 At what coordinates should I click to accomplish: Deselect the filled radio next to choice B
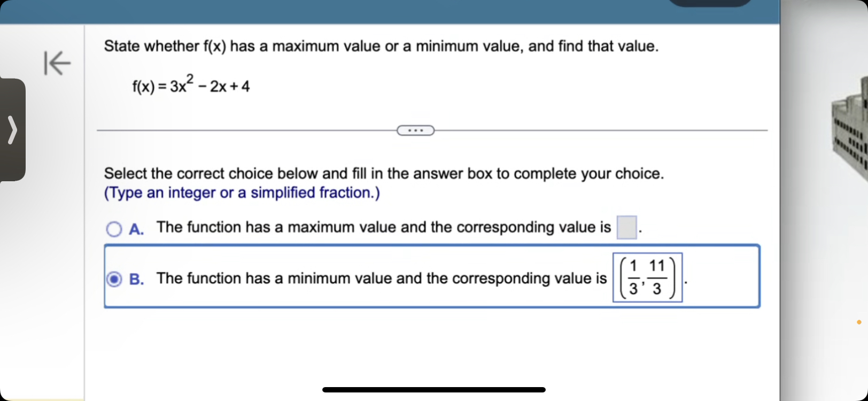click(113, 279)
